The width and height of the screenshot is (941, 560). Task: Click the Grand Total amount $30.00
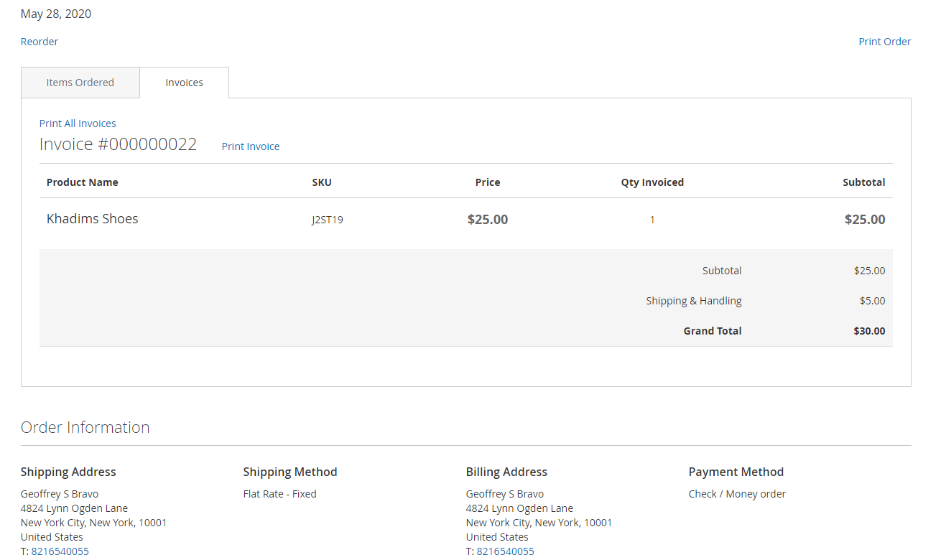[x=869, y=331]
